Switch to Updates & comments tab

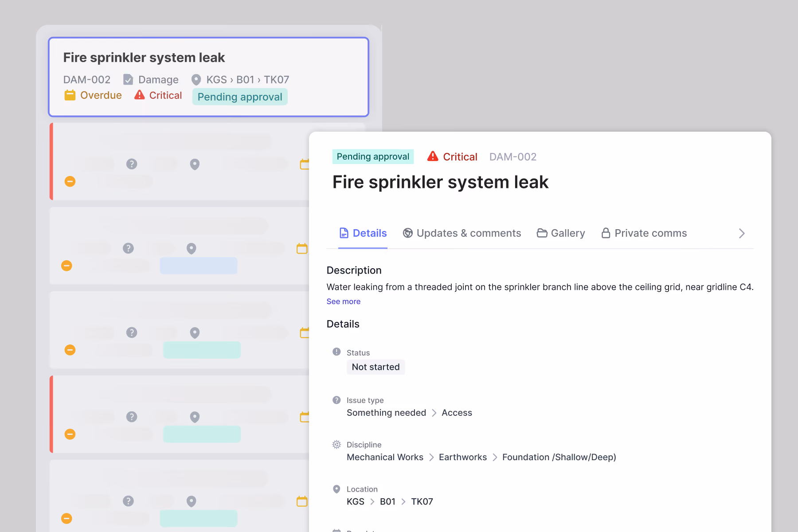click(462, 233)
